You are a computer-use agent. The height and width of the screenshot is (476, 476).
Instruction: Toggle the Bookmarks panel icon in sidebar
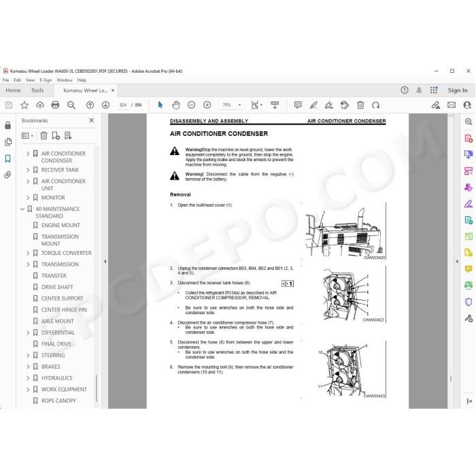(x=8, y=158)
